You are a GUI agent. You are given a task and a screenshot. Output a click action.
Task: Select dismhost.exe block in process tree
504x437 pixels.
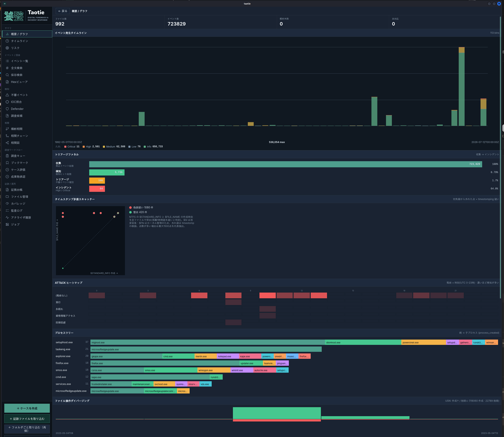363,342
